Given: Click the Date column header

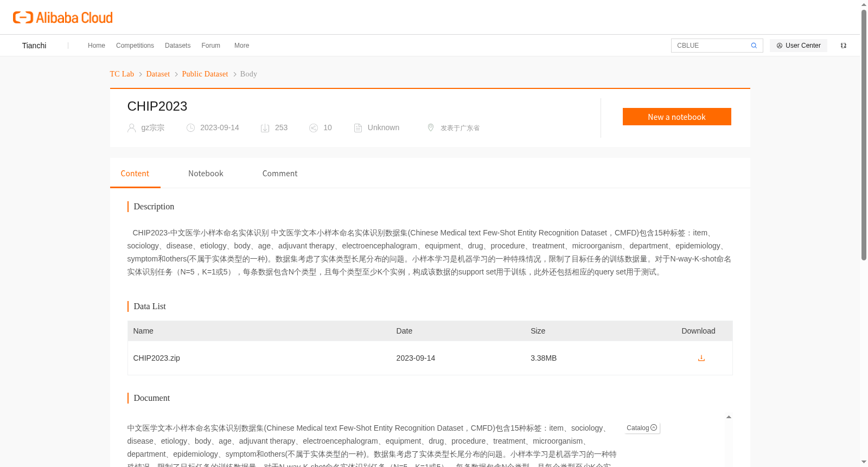Looking at the screenshot, I should coord(404,331).
